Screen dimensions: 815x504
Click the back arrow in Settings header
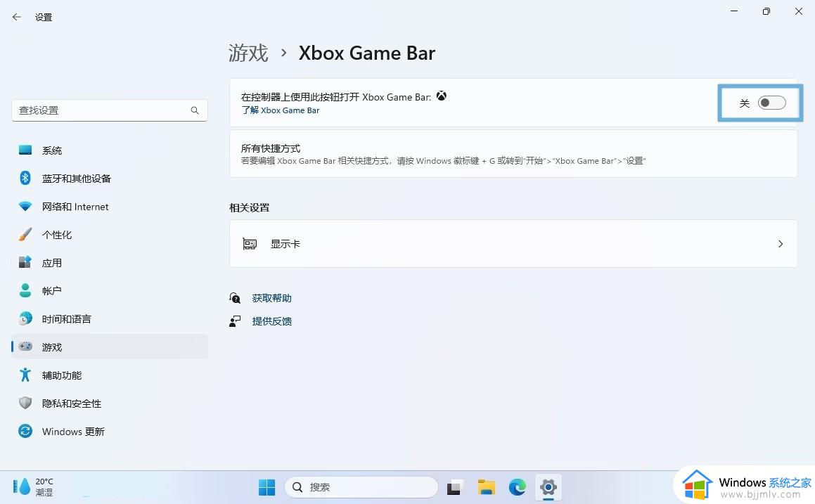coord(17,17)
